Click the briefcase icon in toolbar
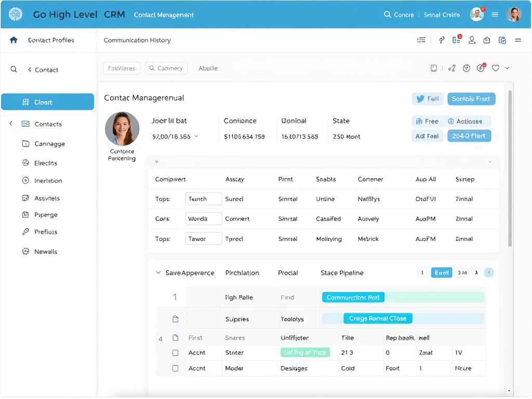The width and height of the screenshot is (532, 399). pos(486,40)
